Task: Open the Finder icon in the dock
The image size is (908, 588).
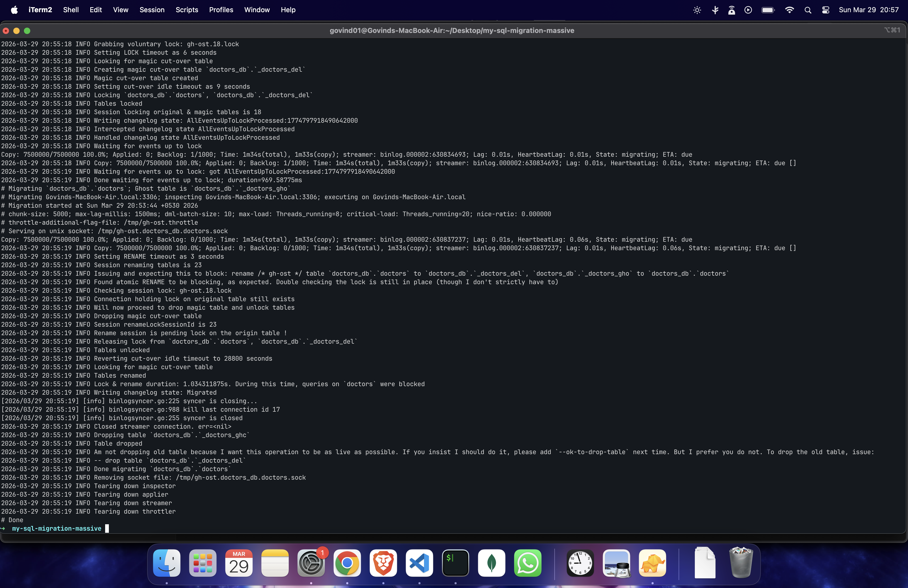Action: tap(167, 563)
